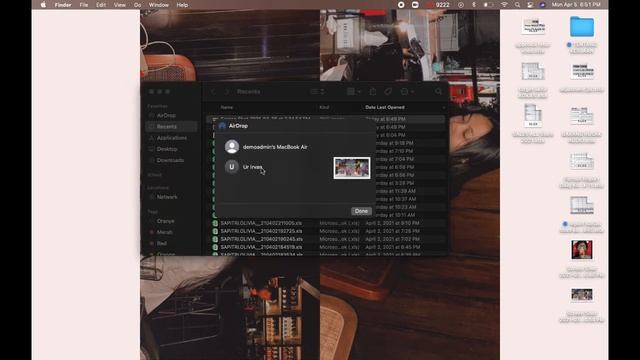
Task: Click the AirDrop icon in sheet title
Action: (x=222, y=126)
